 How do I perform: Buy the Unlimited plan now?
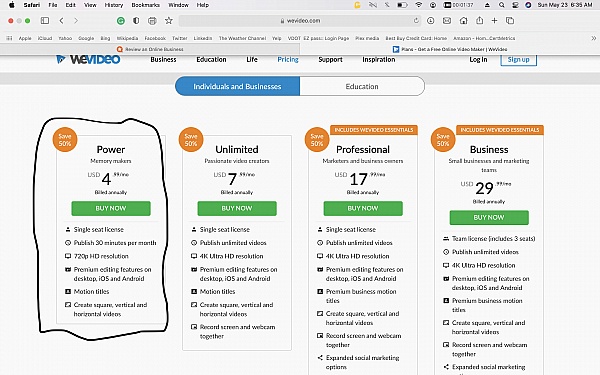coord(237,208)
